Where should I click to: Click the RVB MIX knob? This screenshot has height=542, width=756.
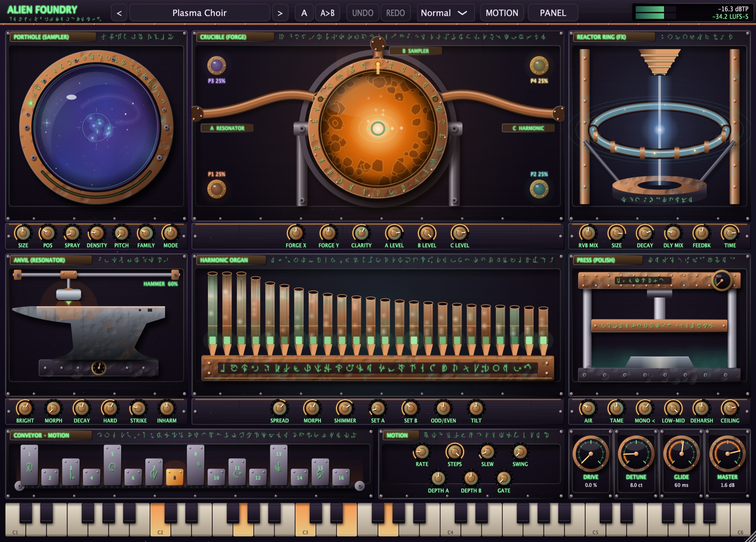(588, 233)
